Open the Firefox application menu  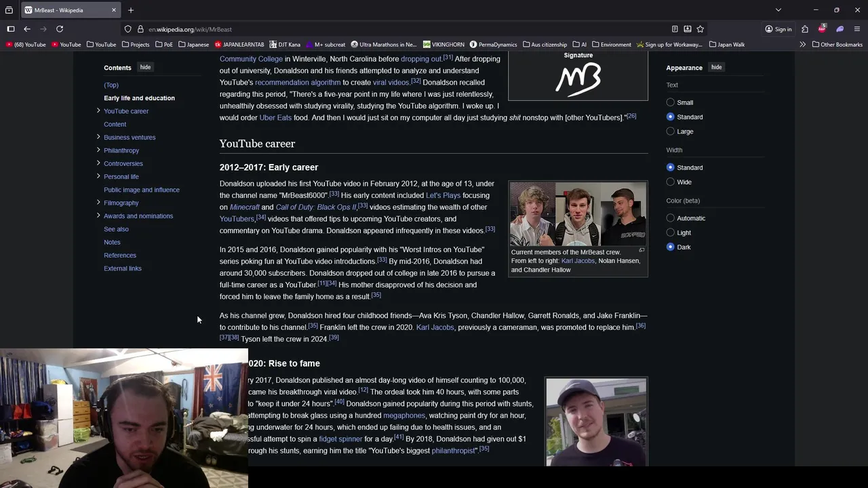tap(857, 29)
